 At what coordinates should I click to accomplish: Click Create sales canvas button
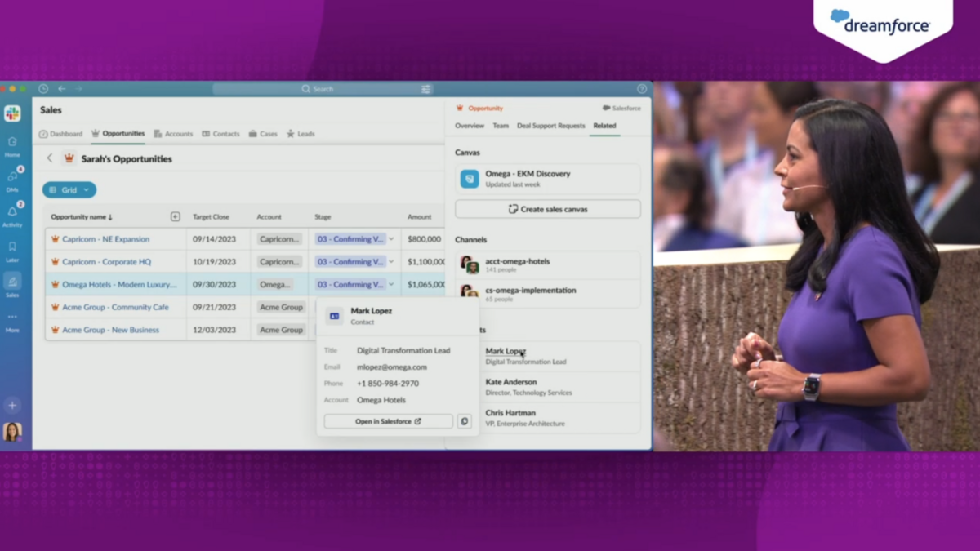548,209
